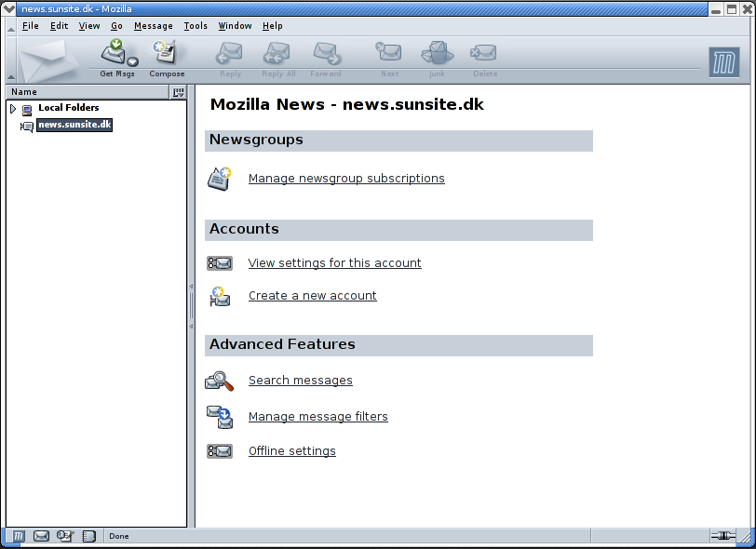Click the Mail envelope icon in status bar
The width and height of the screenshot is (756, 549).
tap(41, 536)
